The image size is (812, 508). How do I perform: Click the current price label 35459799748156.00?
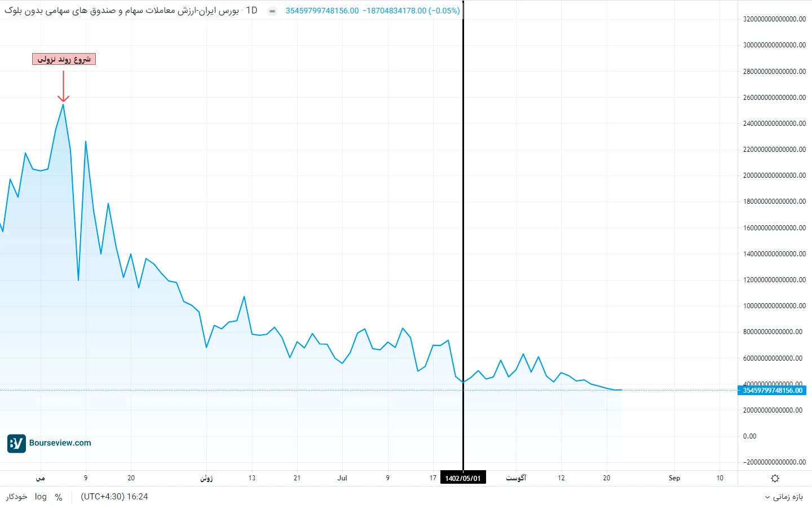(x=772, y=391)
